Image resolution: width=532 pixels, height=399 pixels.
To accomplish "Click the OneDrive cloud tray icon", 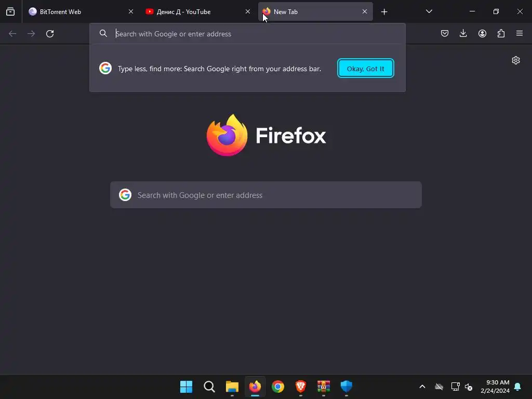I will coord(439,387).
